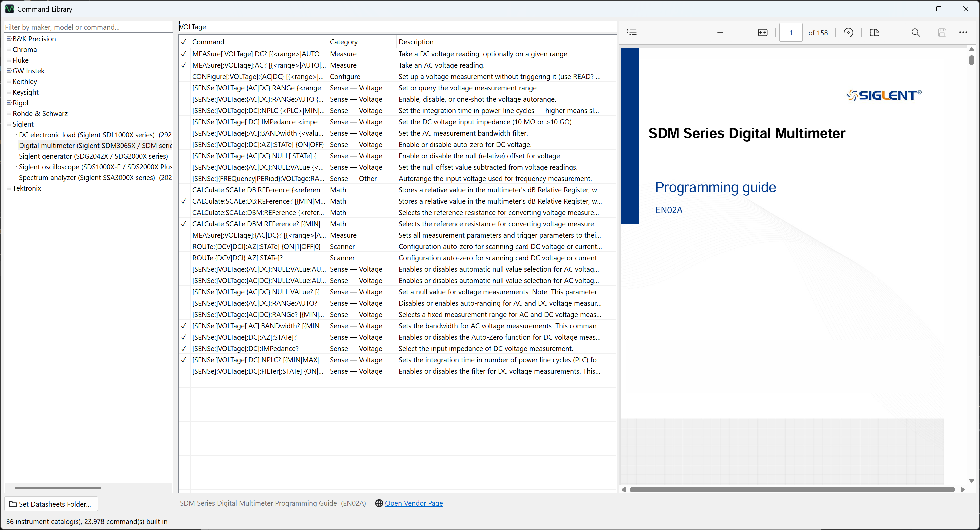
Task: Sort by the Description column header
Action: pyautogui.click(x=500, y=42)
